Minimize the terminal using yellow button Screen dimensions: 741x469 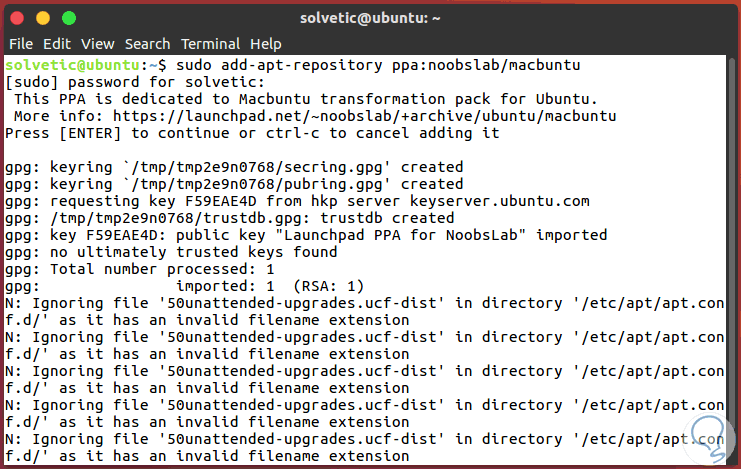[x=45, y=18]
